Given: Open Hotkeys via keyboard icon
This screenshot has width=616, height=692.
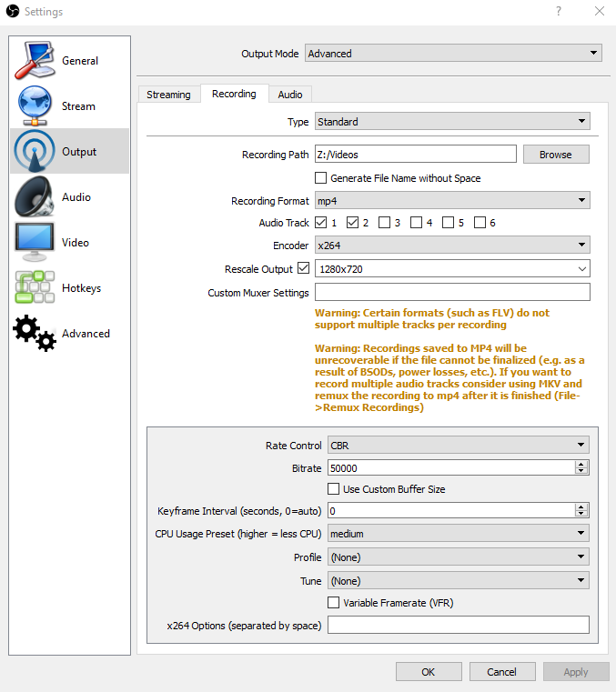Looking at the screenshot, I should (35, 287).
